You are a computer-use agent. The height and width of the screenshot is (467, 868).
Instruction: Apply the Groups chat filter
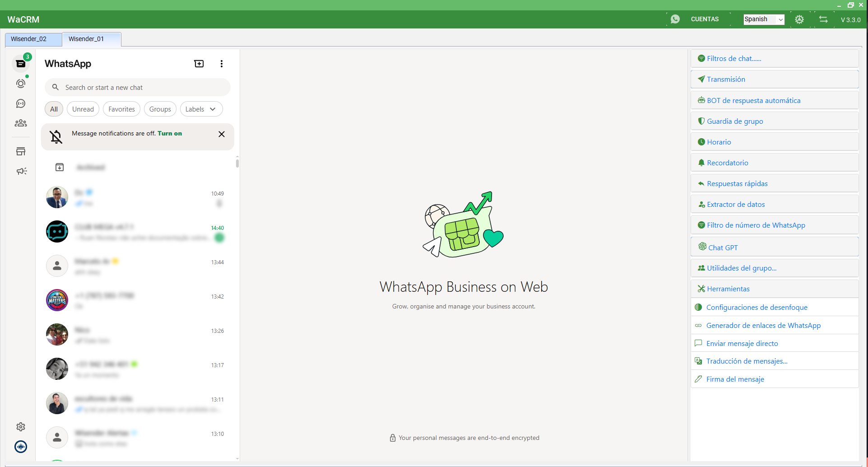tap(160, 109)
